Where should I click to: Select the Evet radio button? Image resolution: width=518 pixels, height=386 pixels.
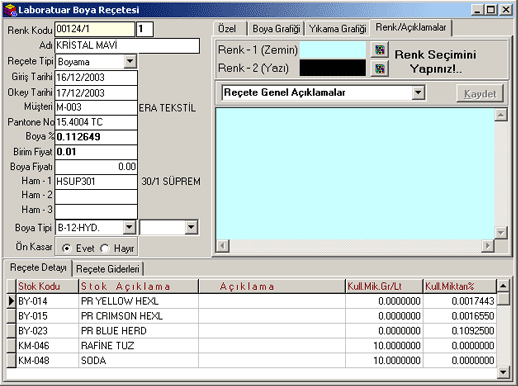pos(66,248)
